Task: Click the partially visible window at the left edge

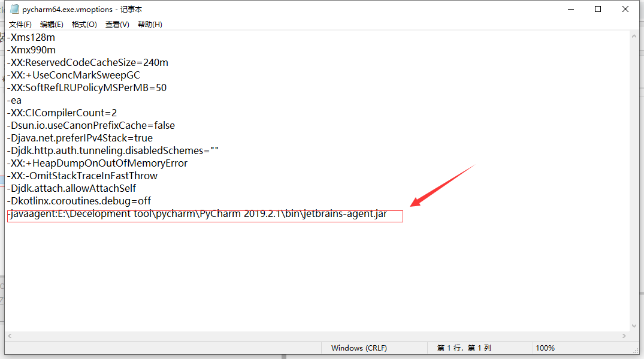Action: (2, 180)
